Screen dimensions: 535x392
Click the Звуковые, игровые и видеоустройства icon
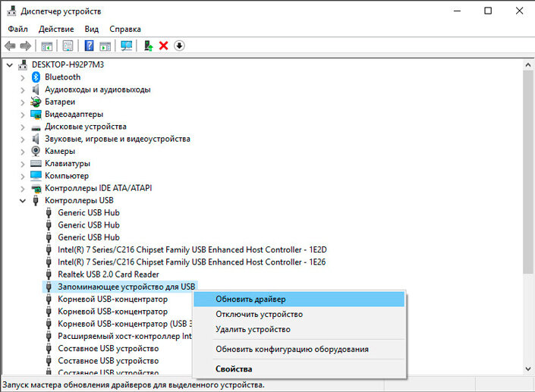[36, 139]
